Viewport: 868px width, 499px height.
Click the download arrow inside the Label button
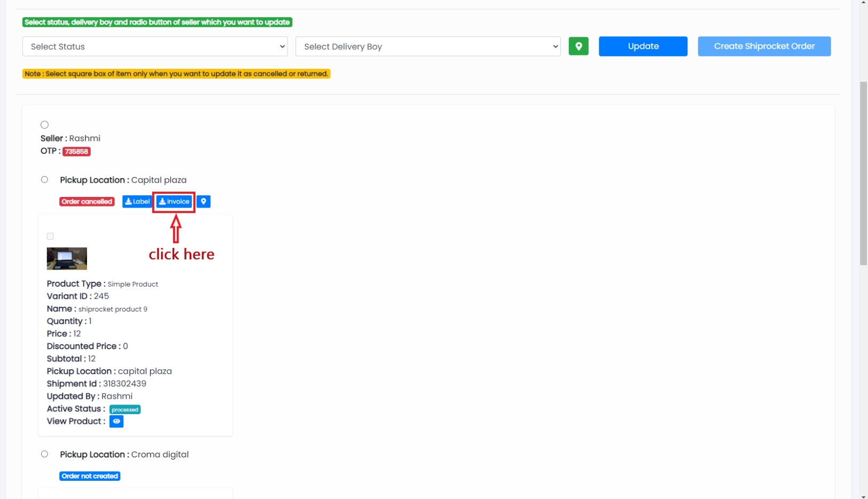click(x=128, y=201)
